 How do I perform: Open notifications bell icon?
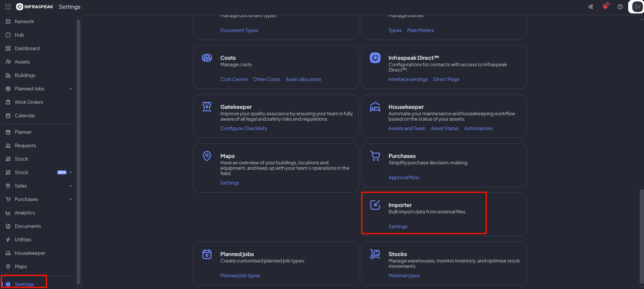605,6
